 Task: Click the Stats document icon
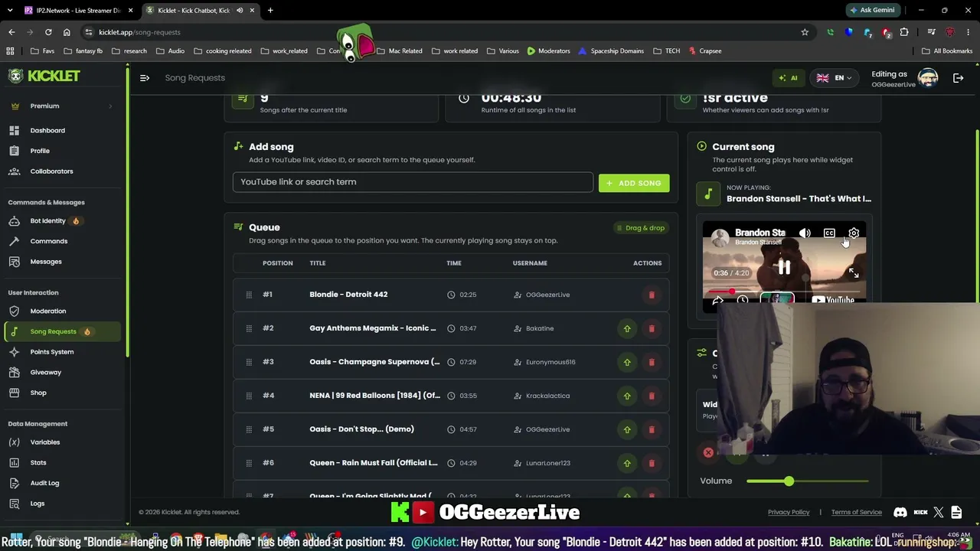click(x=15, y=462)
